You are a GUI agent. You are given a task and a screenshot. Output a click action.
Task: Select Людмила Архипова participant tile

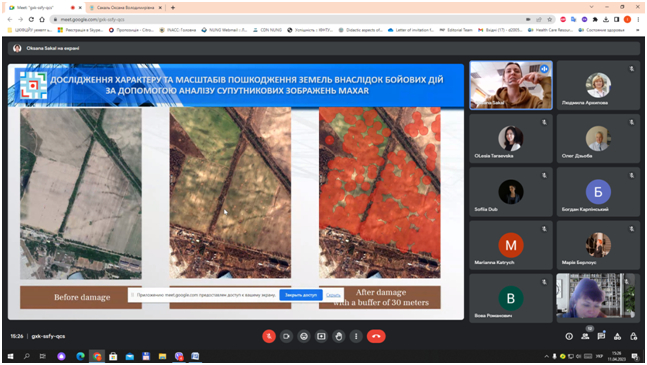point(598,85)
